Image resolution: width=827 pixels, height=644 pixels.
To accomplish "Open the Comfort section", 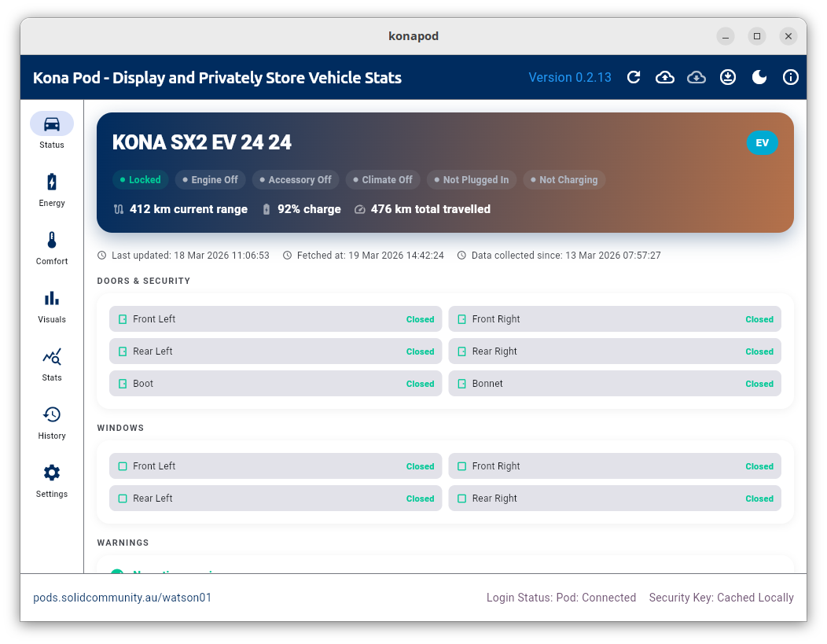I will [x=51, y=247].
